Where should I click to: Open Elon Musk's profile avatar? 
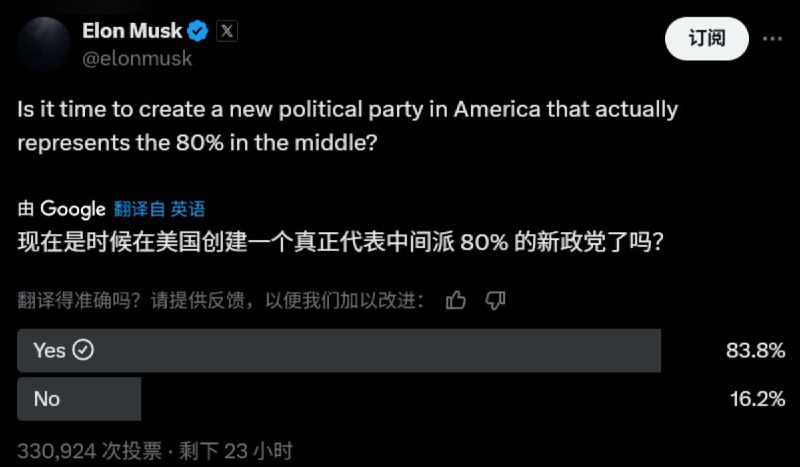click(44, 44)
